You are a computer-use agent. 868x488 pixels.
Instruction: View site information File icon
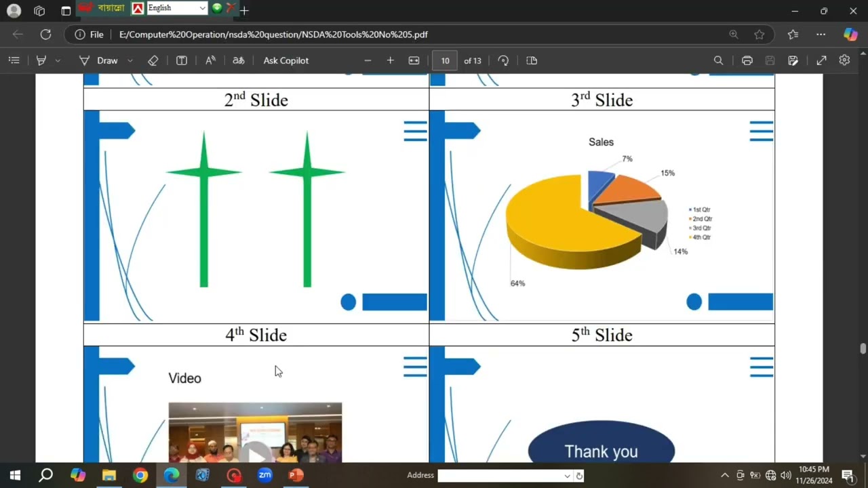[x=90, y=35]
